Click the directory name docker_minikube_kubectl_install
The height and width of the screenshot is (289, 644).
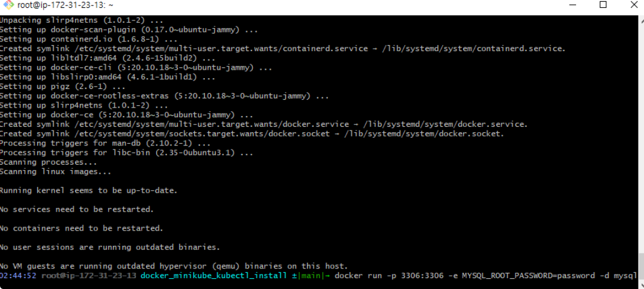(x=214, y=275)
